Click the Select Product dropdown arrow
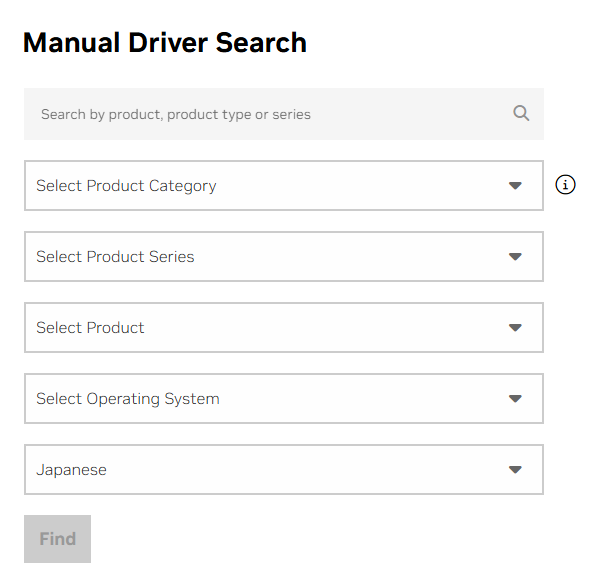The image size is (616, 580). click(x=515, y=328)
